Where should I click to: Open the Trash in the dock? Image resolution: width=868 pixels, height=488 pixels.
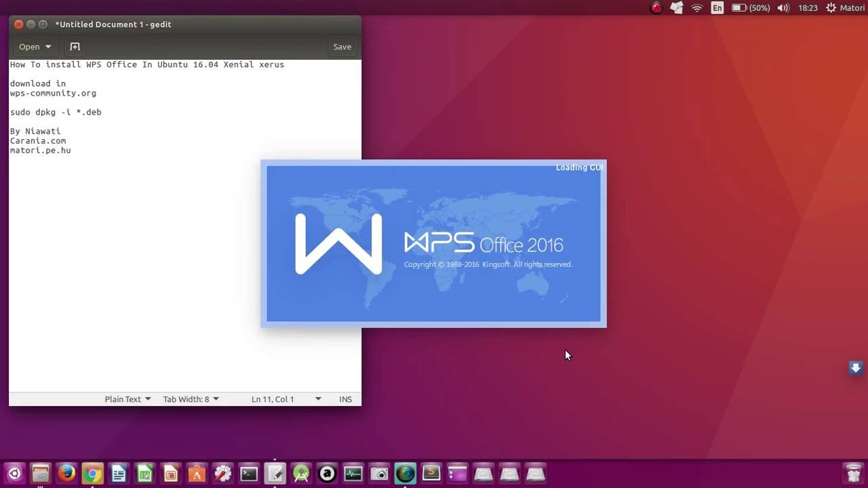click(852, 473)
